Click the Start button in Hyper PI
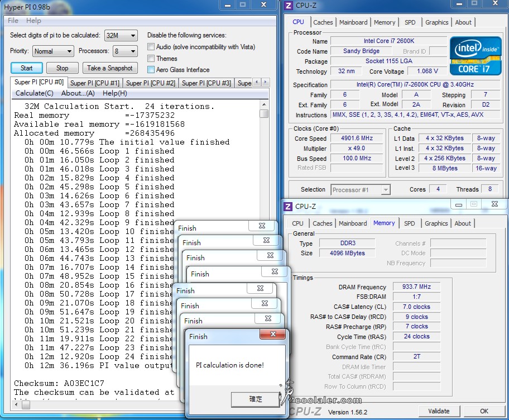This screenshot has height=420, width=509. [x=27, y=68]
